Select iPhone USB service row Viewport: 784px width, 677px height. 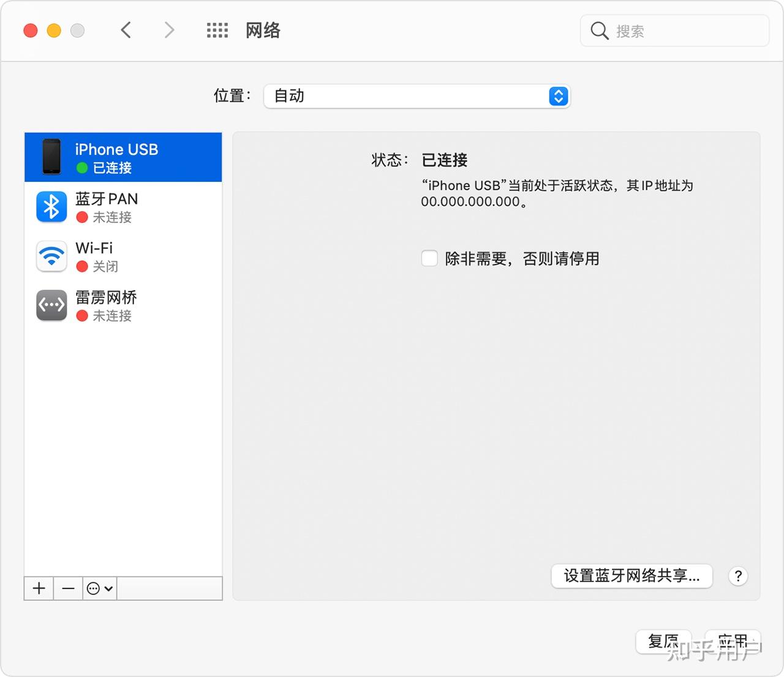tap(123, 157)
